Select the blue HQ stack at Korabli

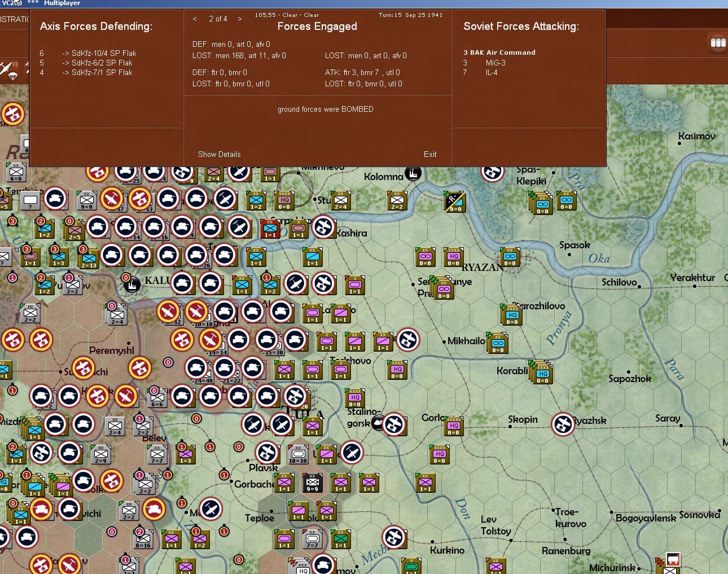coord(541,373)
